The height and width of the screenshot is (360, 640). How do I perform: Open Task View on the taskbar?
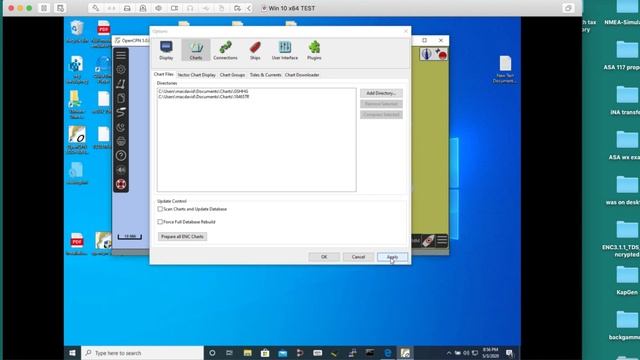pos(229,353)
